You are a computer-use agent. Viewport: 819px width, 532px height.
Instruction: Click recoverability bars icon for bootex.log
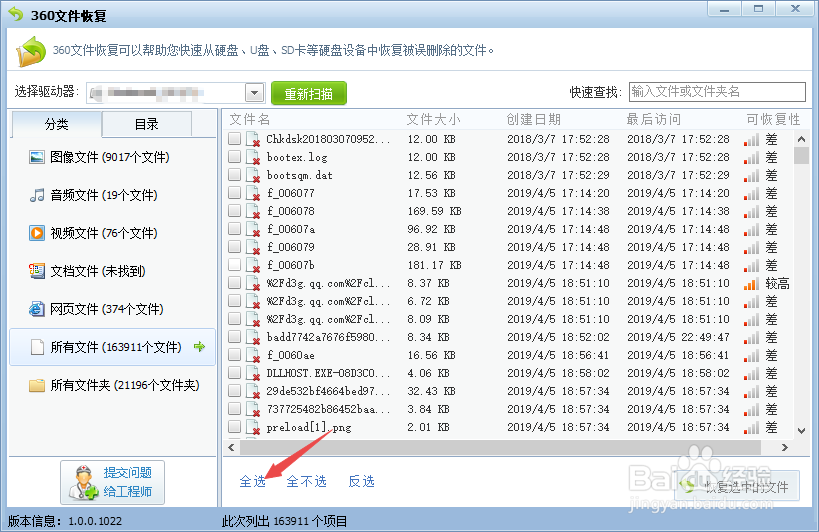click(752, 158)
